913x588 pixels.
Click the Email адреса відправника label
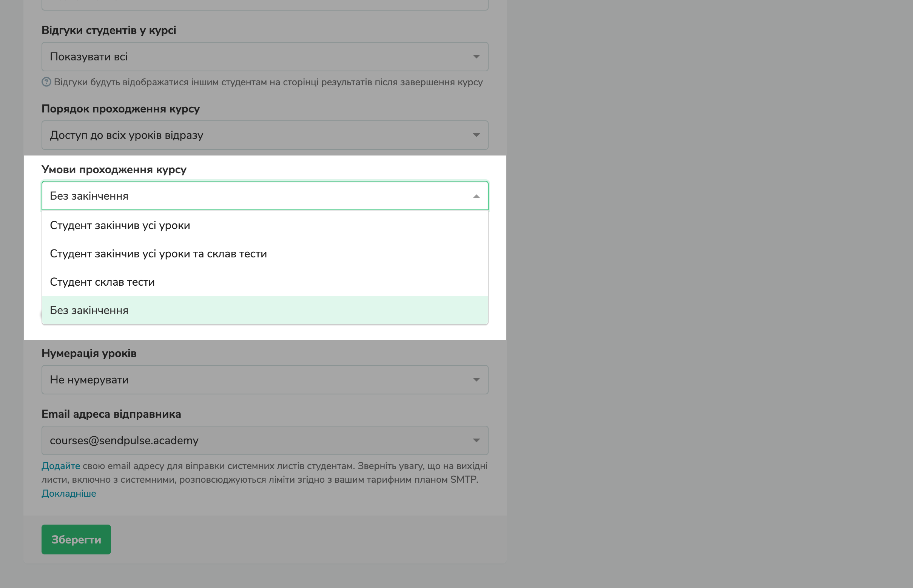111,414
